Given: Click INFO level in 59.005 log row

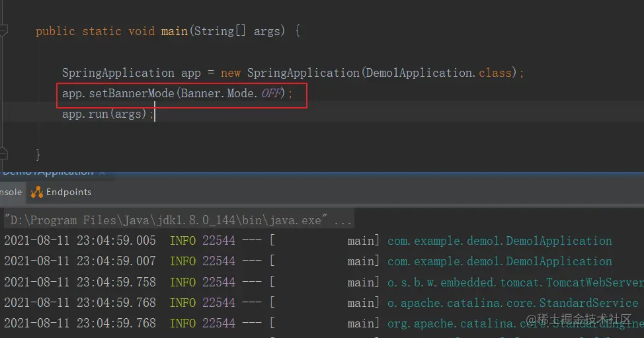Looking at the screenshot, I should tap(182, 241).
